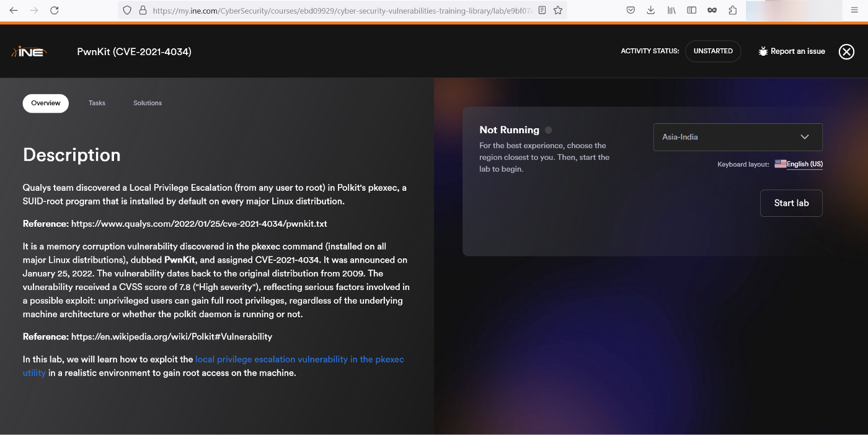868x435 pixels.
Task: Open the Solutions tab
Action: click(148, 103)
